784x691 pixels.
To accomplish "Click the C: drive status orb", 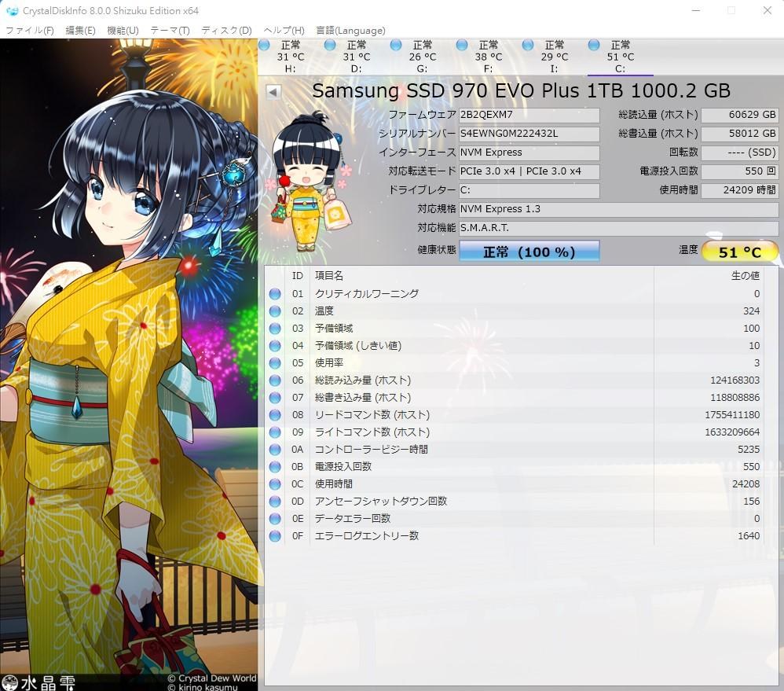I will coord(594,46).
